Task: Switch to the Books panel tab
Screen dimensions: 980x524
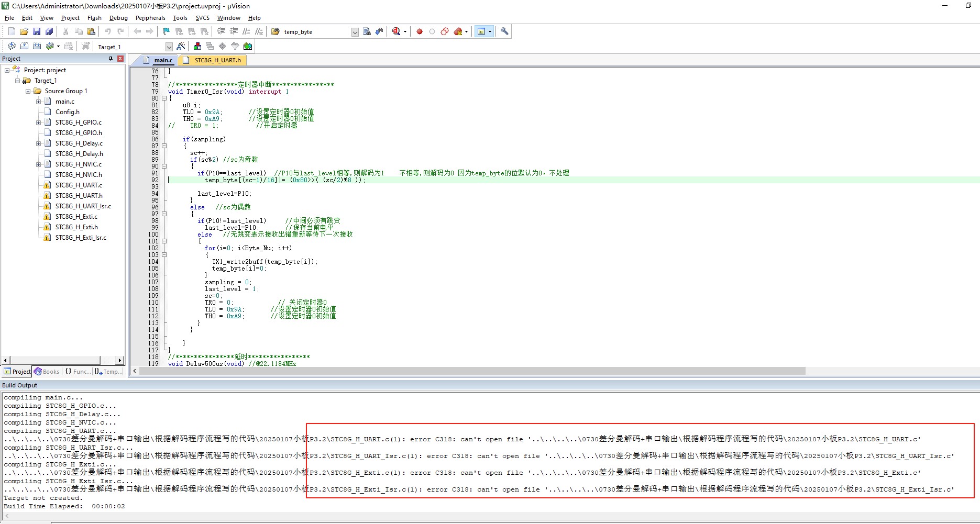Action: click(47, 372)
